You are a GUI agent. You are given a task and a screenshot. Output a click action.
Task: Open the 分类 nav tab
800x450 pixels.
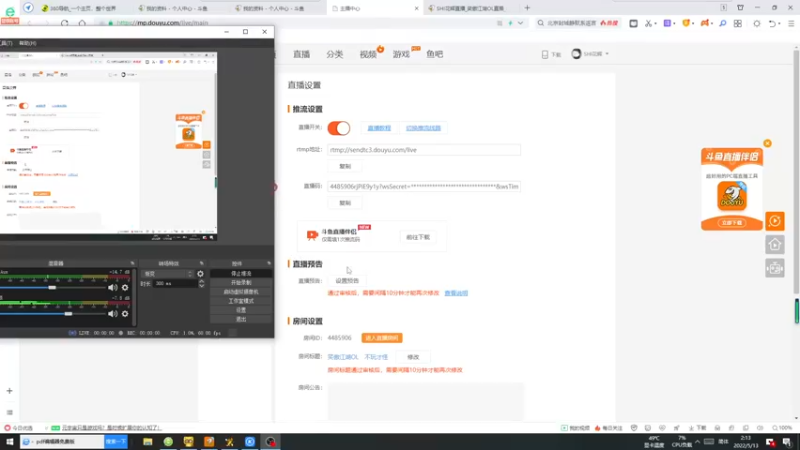coord(335,54)
